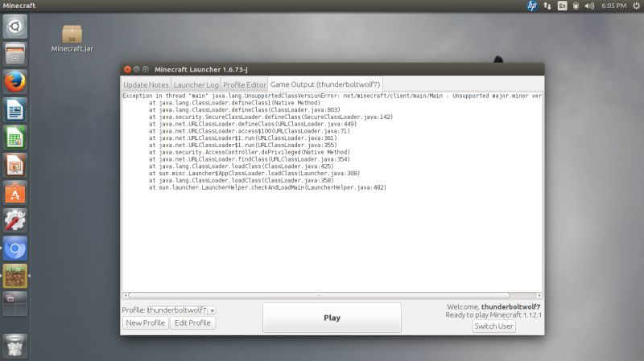Click the scrollbar right arrow
This screenshot has height=361, width=644.
click(x=539, y=295)
